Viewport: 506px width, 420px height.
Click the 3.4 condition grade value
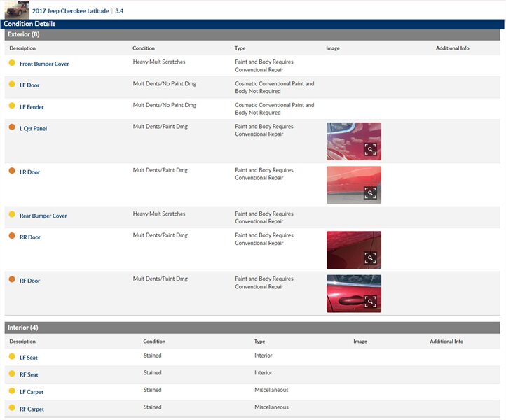(119, 11)
